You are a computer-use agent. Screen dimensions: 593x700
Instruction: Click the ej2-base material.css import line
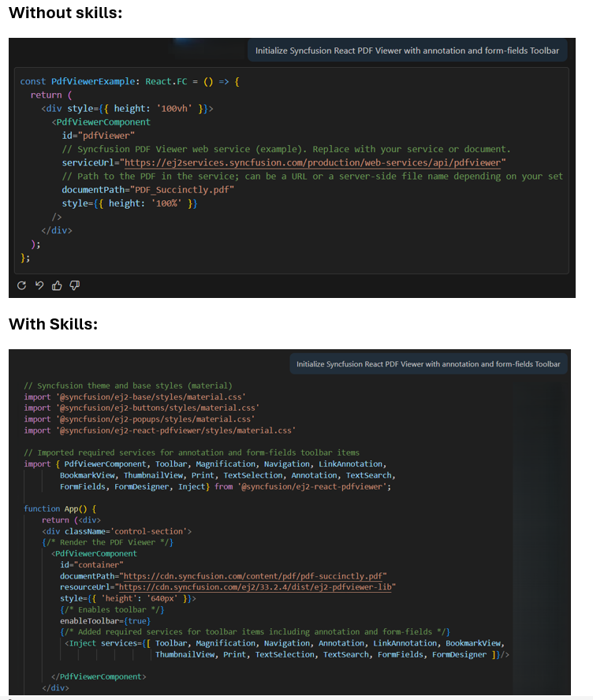tap(134, 397)
